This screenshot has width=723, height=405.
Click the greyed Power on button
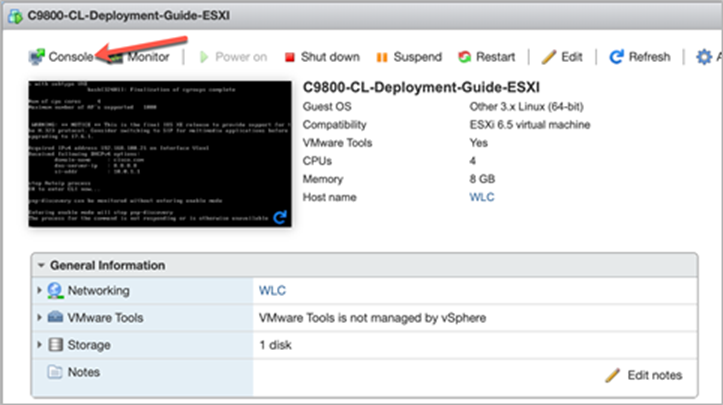[x=233, y=57]
